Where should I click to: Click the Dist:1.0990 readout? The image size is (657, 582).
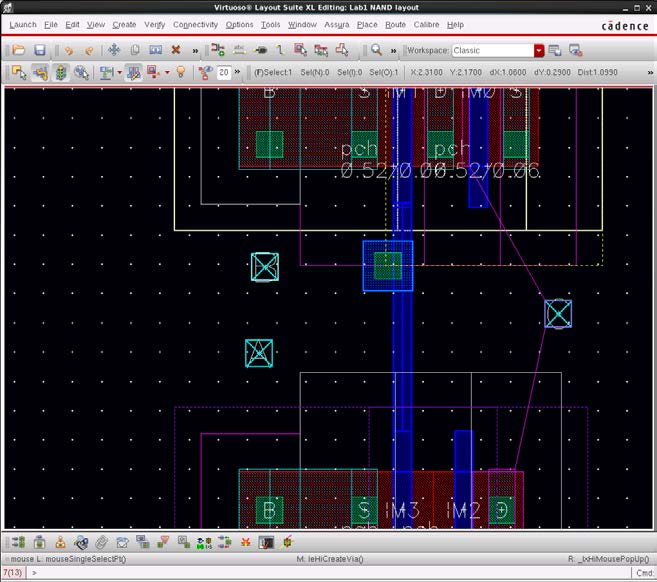(597, 72)
